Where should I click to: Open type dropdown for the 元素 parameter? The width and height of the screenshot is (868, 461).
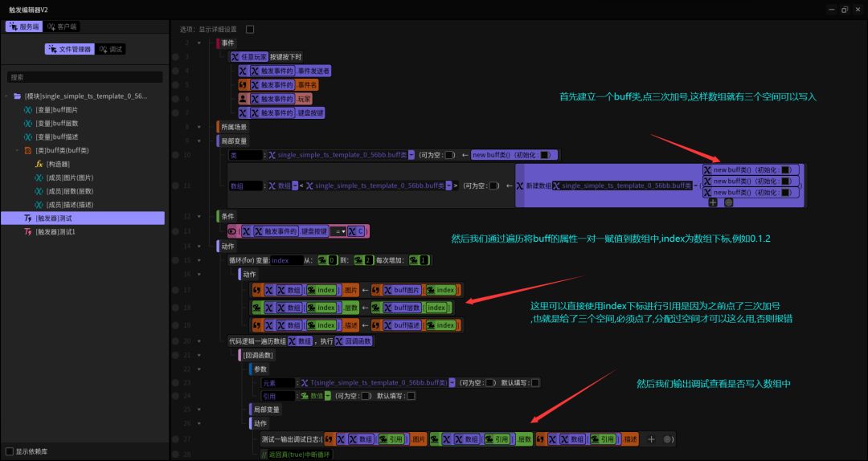point(452,383)
